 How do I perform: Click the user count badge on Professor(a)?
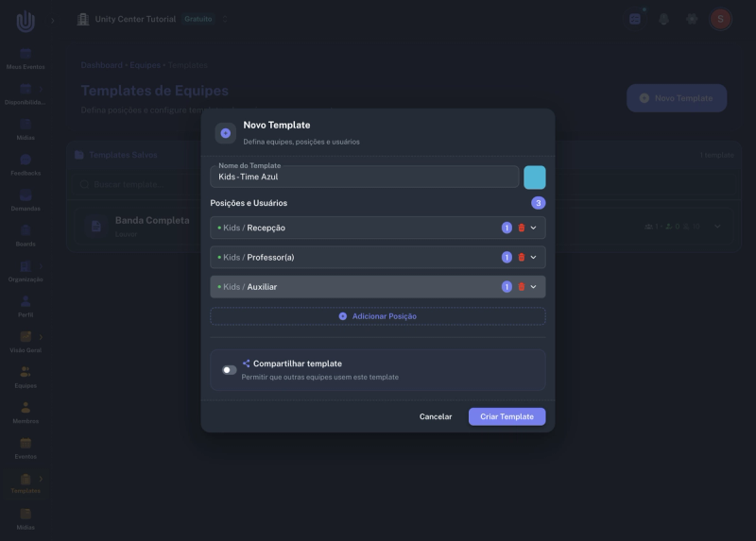point(507,257)
